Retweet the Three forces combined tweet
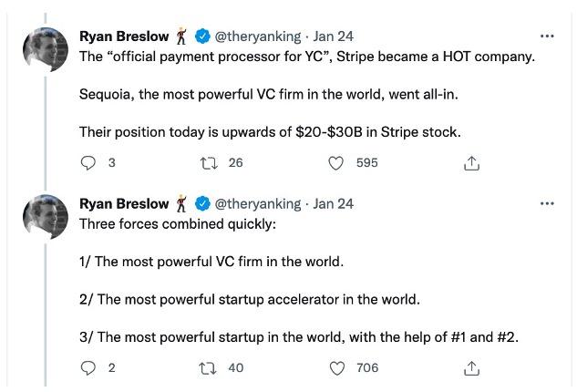This screenshot has height=392, width=577. point(207,368)
